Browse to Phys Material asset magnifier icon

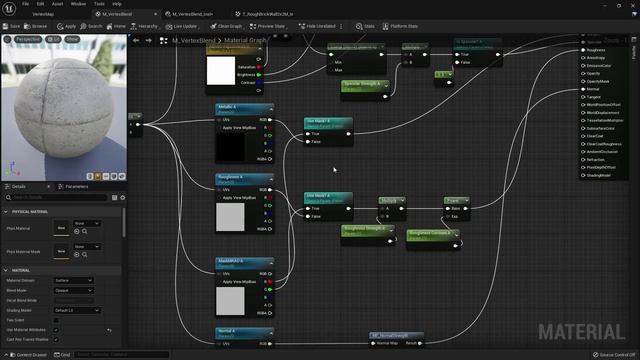84,231
